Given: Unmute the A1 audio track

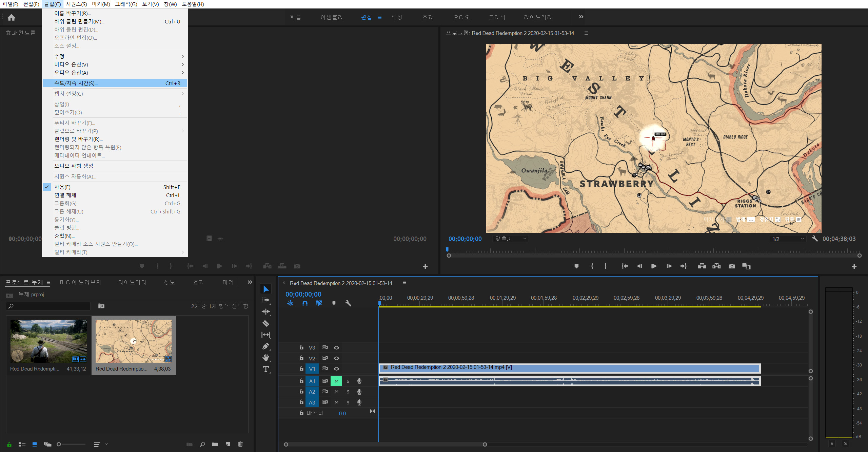Looking at the screenshot, I should click(x=336, y=381).
